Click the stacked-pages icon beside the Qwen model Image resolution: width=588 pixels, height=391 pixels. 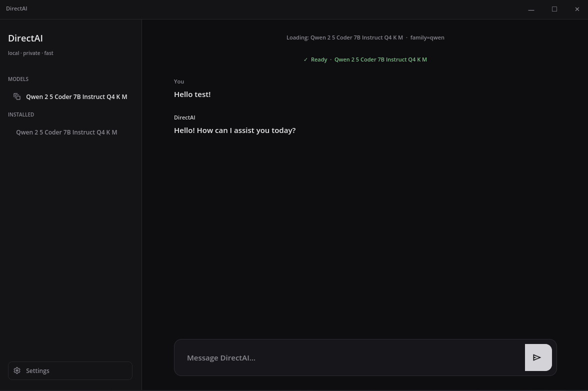17,96
